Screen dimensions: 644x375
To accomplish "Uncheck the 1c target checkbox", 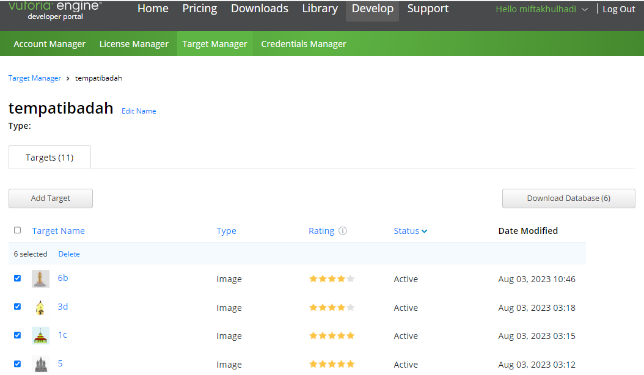I will (x=17, y=335).
